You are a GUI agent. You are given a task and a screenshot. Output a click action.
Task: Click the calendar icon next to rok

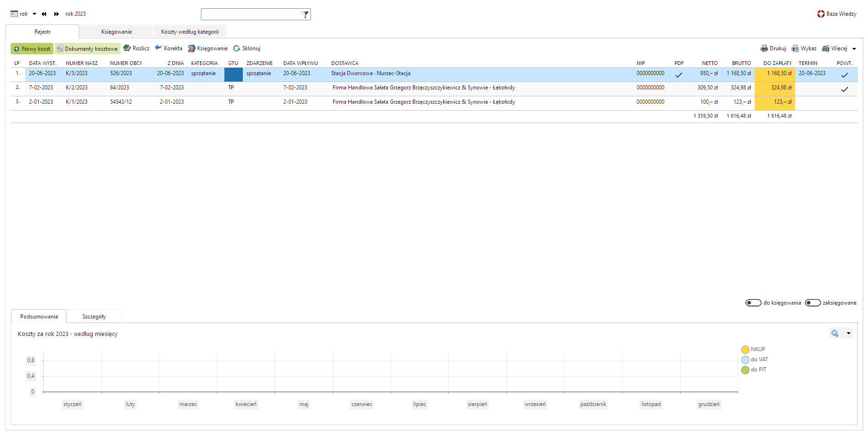(14, 14)
